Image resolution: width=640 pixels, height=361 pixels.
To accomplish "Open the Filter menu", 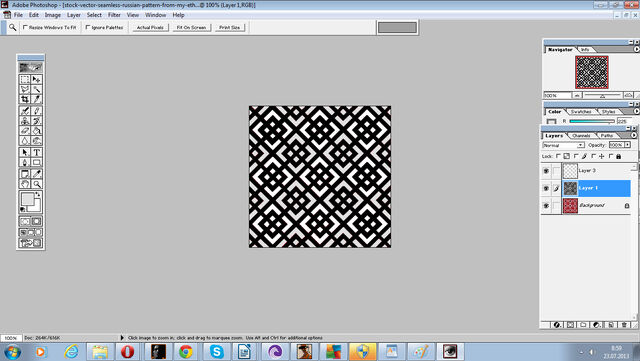I will tap(114, 15).
